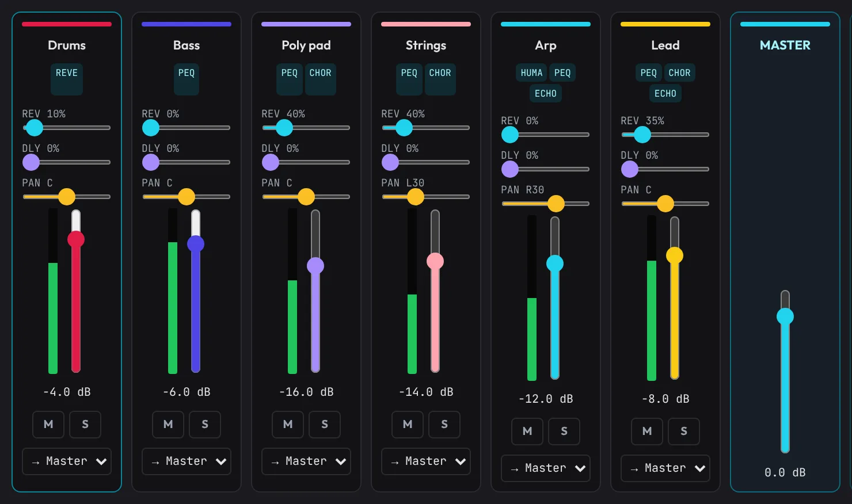Open the CHOR effect on Poly pad
Screen dimensions: 852x504
click(321, 79)
